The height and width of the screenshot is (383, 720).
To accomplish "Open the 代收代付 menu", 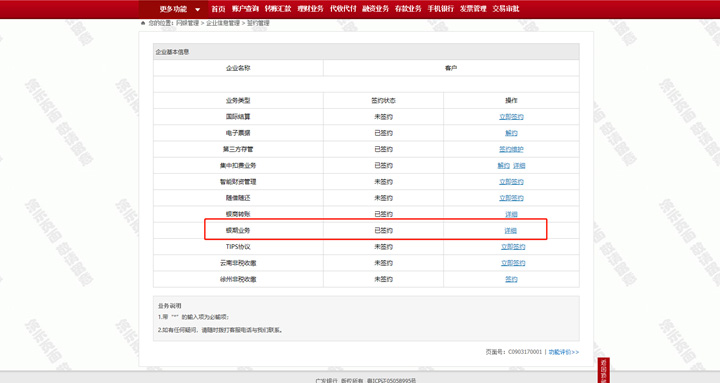I will coord(343,9).
